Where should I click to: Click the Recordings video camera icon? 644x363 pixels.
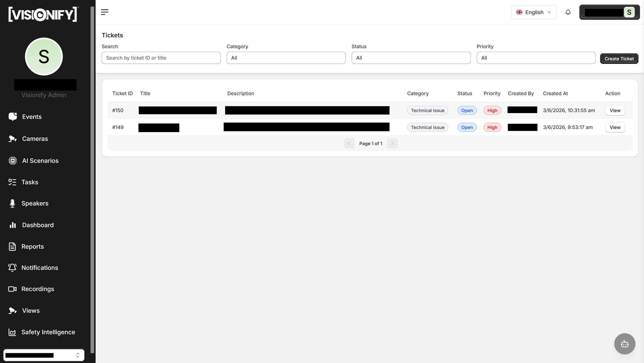(x=12, y=289)
